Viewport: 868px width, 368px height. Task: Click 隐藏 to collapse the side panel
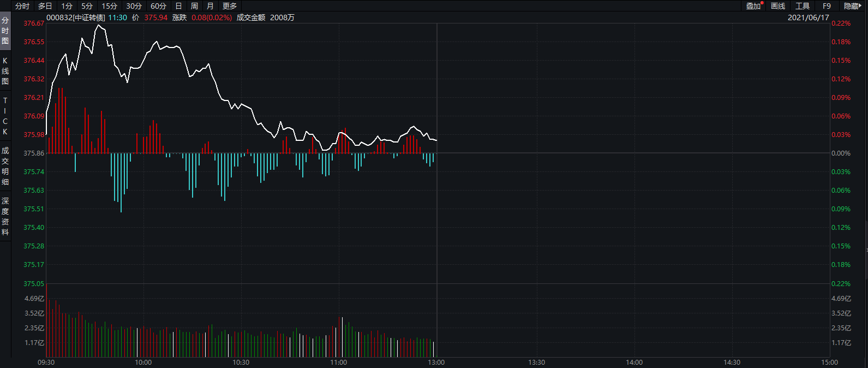point(852,6)
